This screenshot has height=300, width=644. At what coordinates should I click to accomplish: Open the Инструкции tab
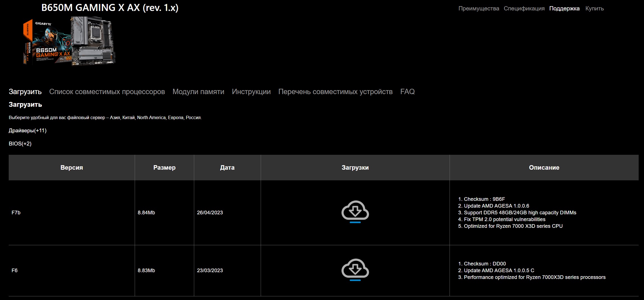click(251, 92)
